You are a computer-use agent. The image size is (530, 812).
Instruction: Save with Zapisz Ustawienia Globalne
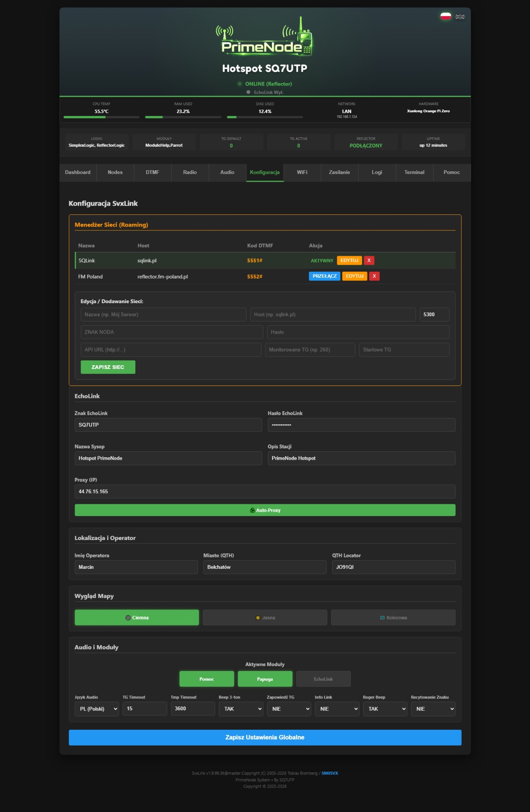[x=265, y=737]
